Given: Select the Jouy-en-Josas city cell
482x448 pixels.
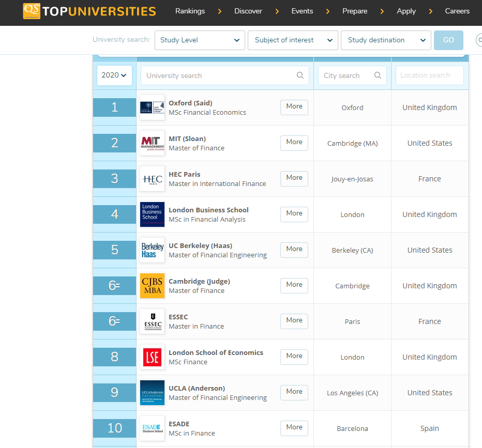Looking at the screenshot, I should (352, 179).
